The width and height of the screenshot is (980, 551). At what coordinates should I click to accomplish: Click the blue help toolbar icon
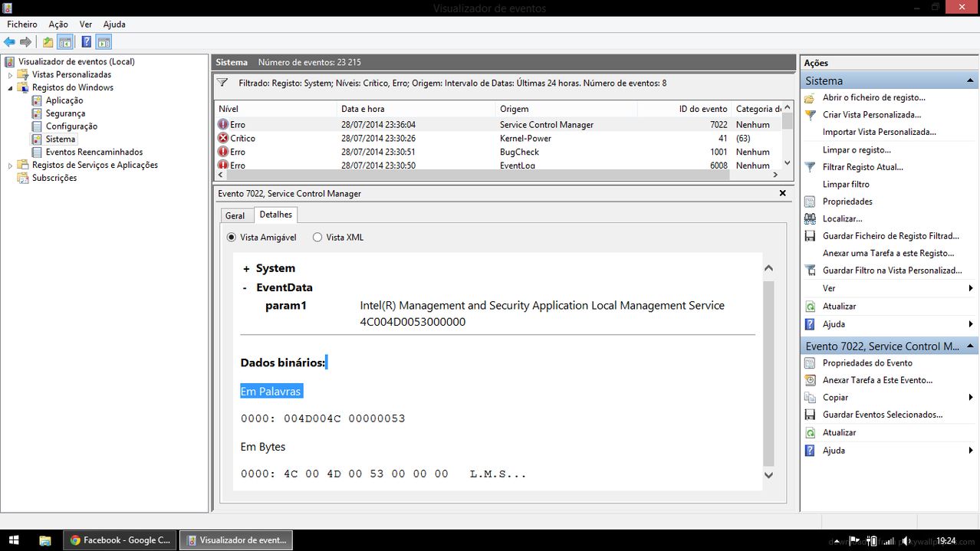[87, 42]
